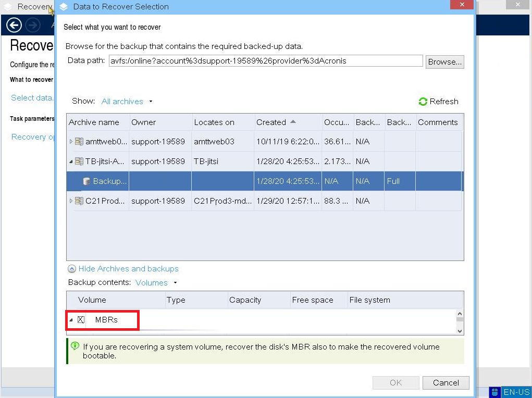
Task: Click the 36.61... occupied size cell
Action: click(x=337, y=142)
